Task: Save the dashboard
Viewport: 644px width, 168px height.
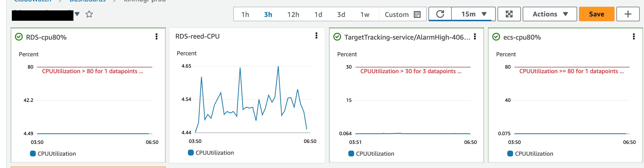Action: (596, 14)
